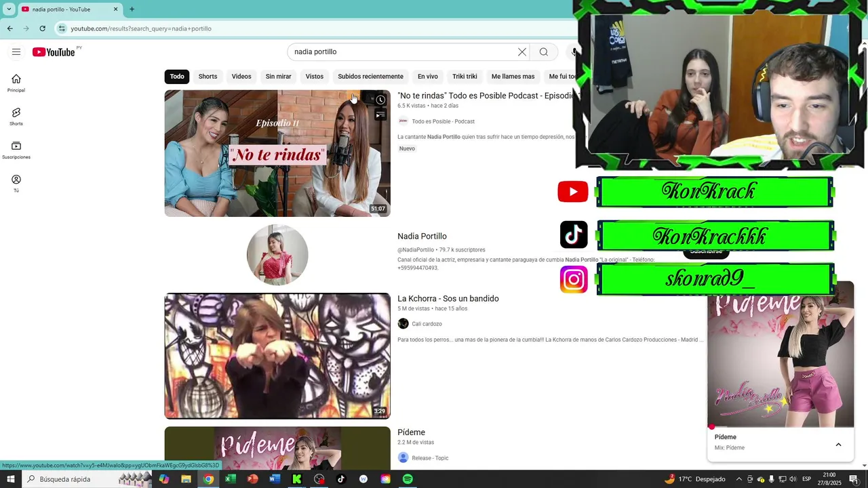868x488 pixels.
Task: Reload the page with the refresh button
Action: [x=42, y=28]
